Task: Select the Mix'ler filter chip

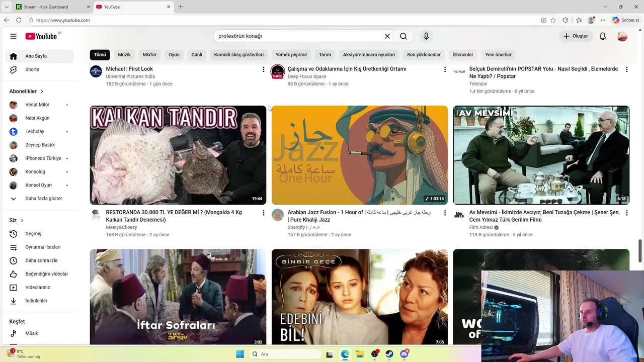Action: [x=150, y=55]
